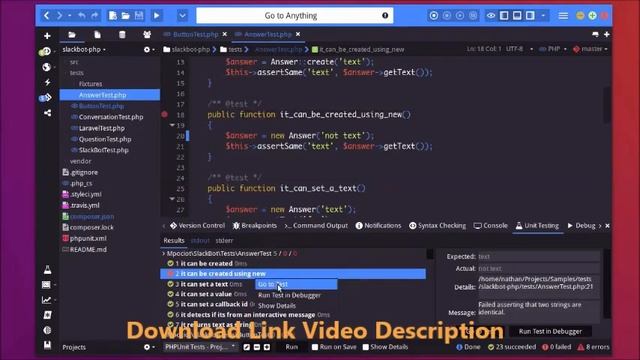Viewport: 640px width, 360px height.
Task: Enable the Show Details checkbox
Action: 365,347
